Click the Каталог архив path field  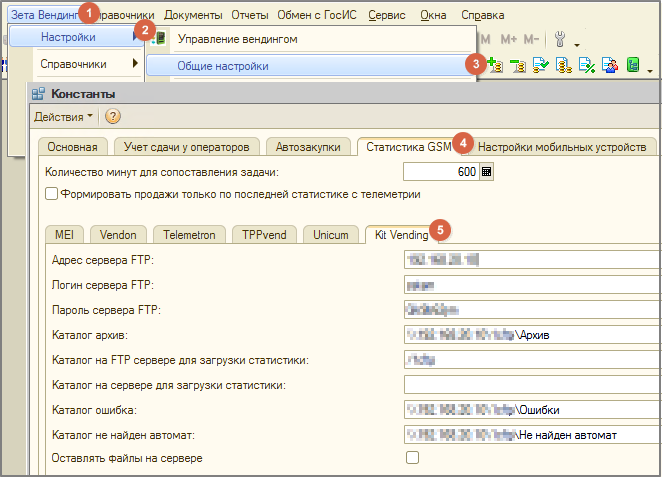point(533,335)
